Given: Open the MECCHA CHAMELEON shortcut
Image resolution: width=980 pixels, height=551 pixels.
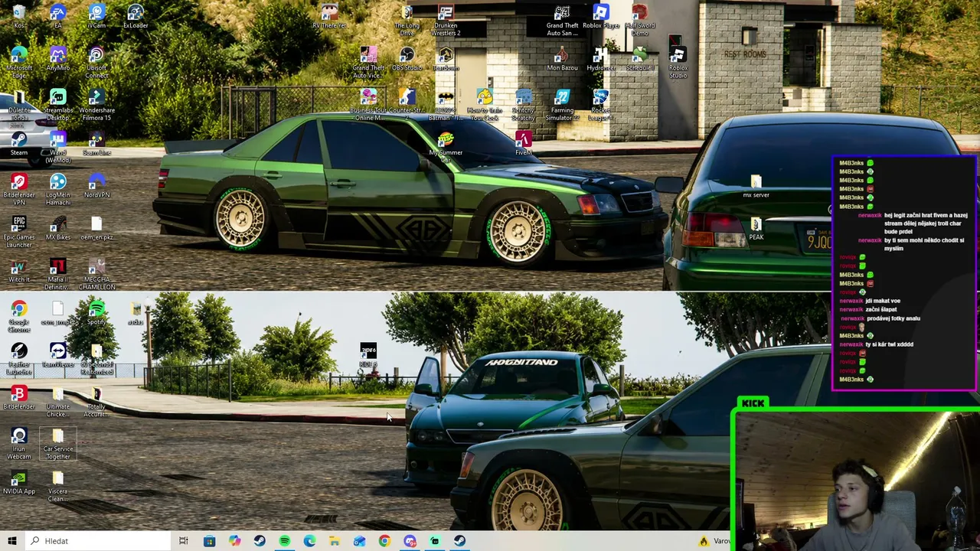Looking at the screenshot, I should (96, 273).
